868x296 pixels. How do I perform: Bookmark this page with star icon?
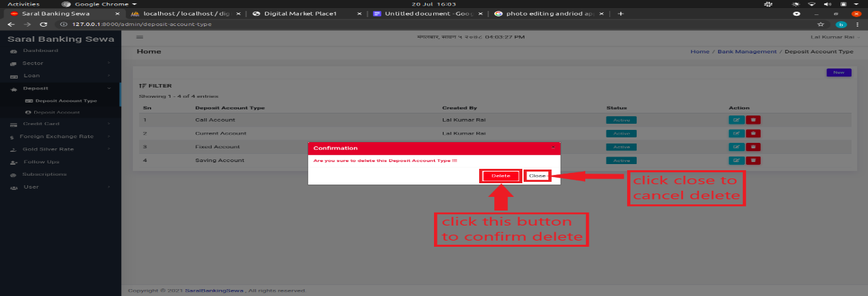click(822, 25)
